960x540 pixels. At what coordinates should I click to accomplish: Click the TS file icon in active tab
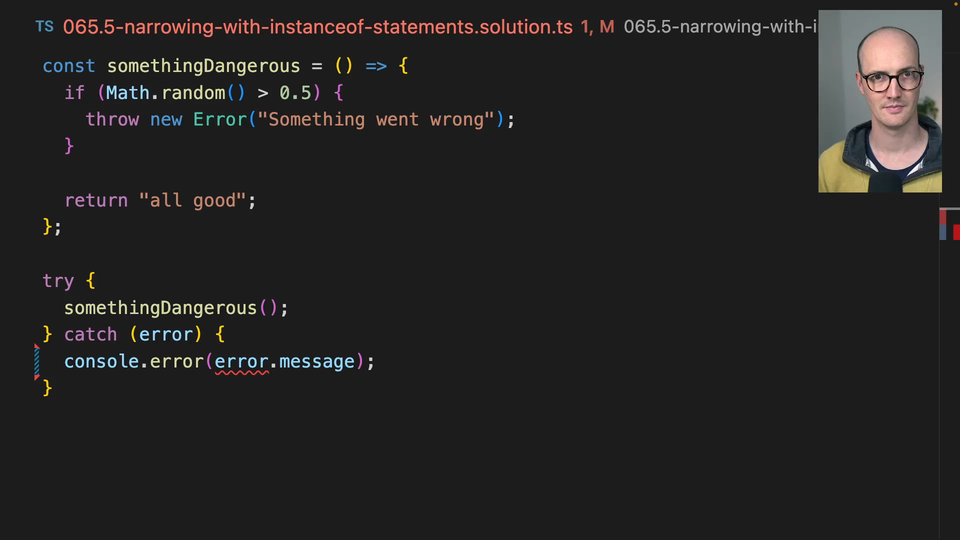tap(44, 27)
